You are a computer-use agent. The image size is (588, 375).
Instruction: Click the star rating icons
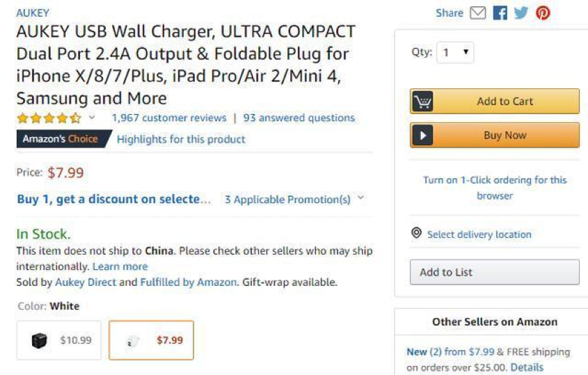(x=49, y=118)
